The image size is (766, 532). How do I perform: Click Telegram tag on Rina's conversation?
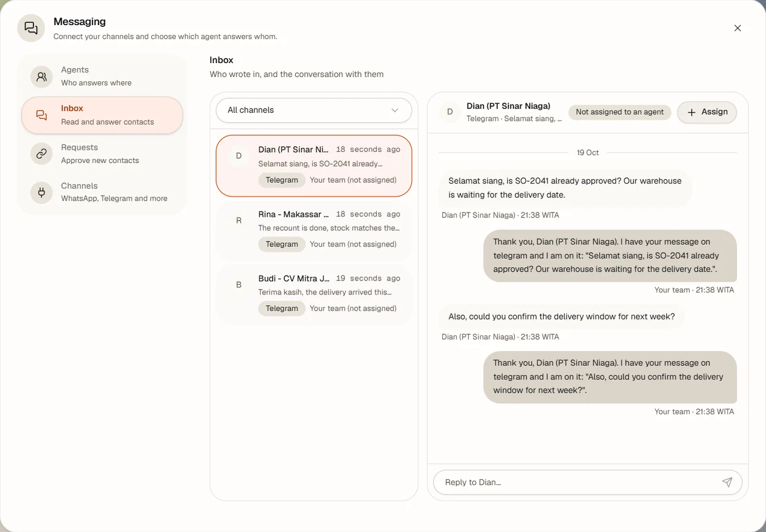[282, 244]
